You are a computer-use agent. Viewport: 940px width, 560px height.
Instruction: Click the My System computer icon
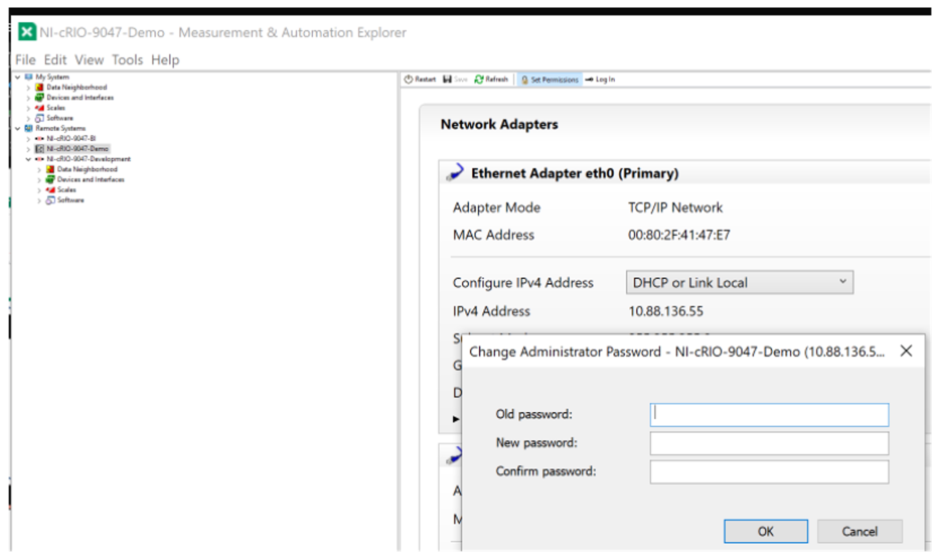(x=29, y=77)
